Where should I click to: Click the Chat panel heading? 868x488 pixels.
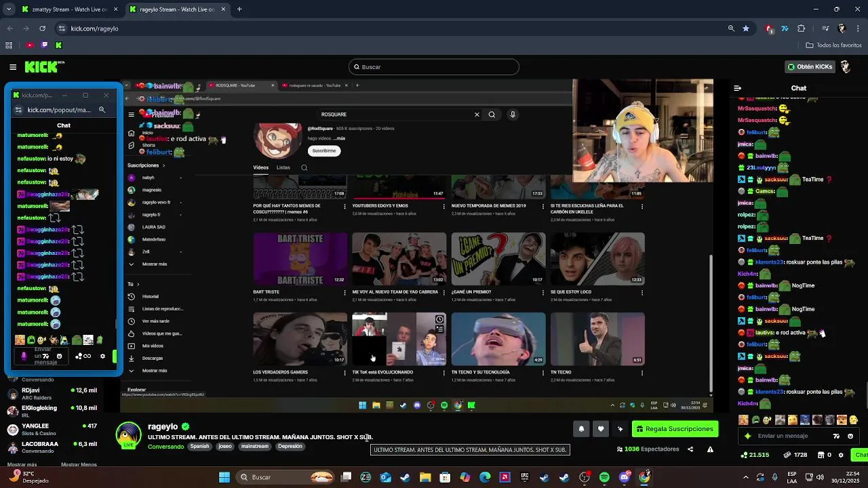pyautogui.click(x=798, y=88)
